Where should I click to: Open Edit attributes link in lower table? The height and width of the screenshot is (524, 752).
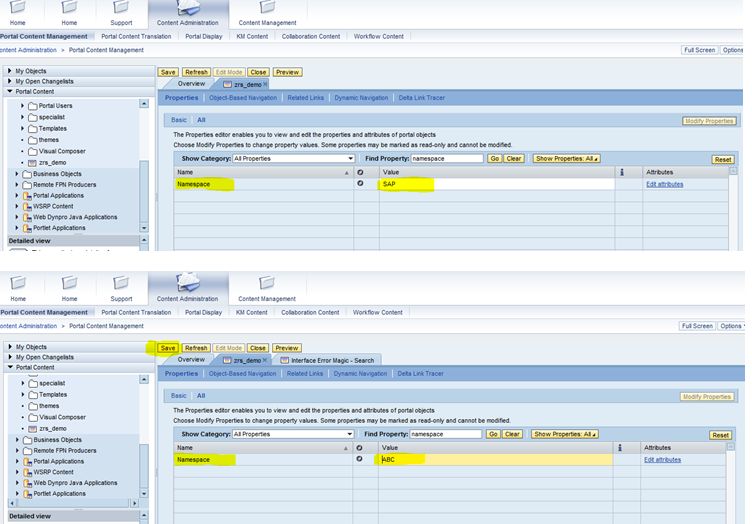(x=662, y=460)
